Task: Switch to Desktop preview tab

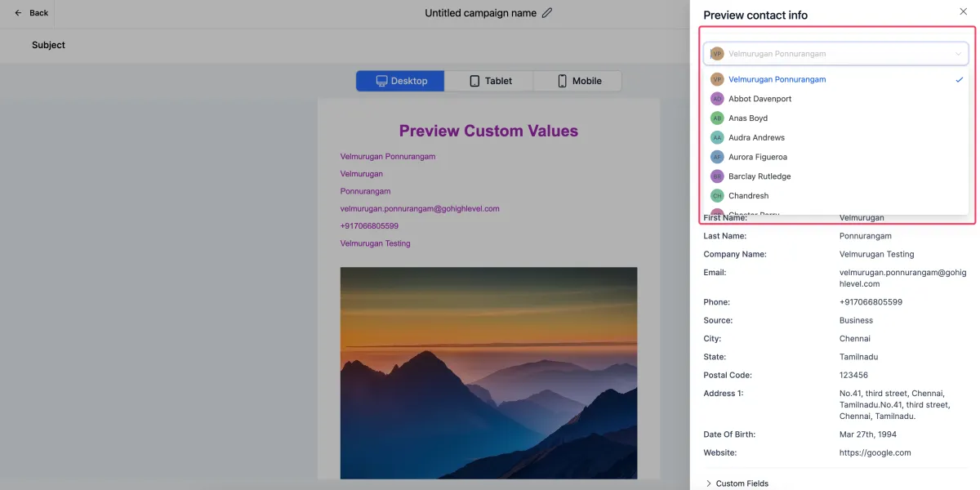Action: [x=400, y=81]
